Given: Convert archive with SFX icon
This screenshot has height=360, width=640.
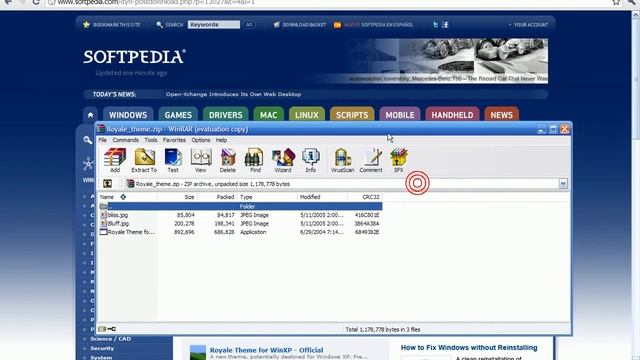Looking at the screenshot, I should (x=399, y=160).
